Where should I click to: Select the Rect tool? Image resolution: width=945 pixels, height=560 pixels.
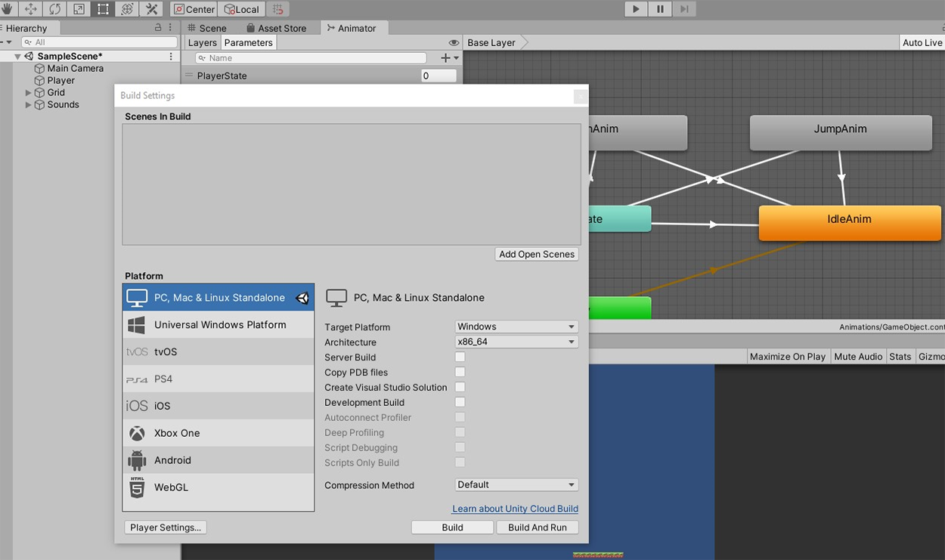[104, 9]
